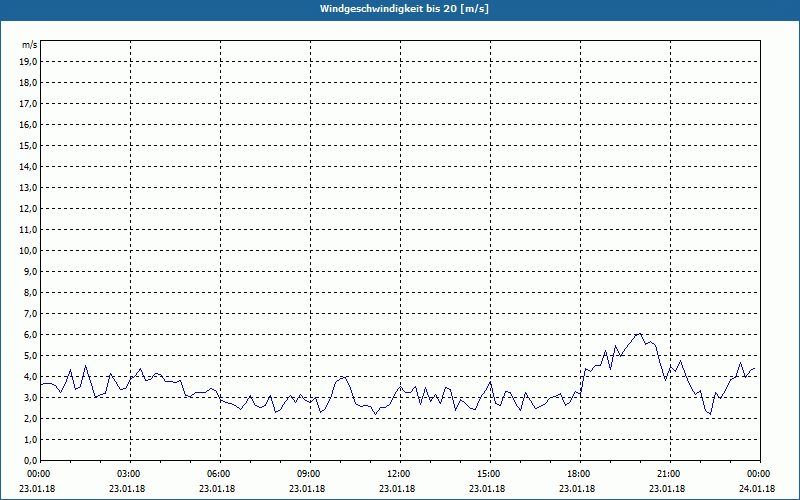Click the 24.01.18 date label
Image resolution: width=800 pixels, height=500 pixels.
757,489
